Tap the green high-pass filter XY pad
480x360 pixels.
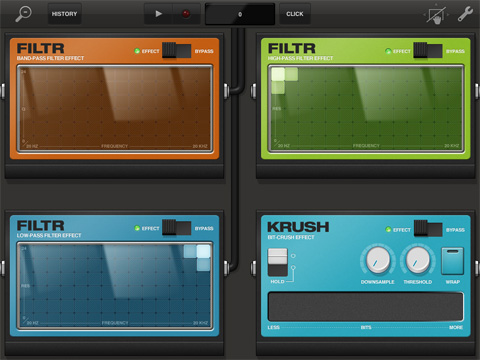click(366, 109)
